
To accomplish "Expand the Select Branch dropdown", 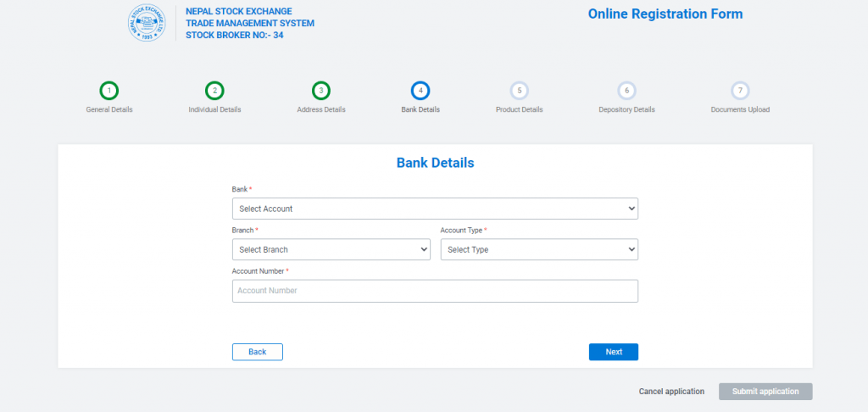I will [331, 249].
